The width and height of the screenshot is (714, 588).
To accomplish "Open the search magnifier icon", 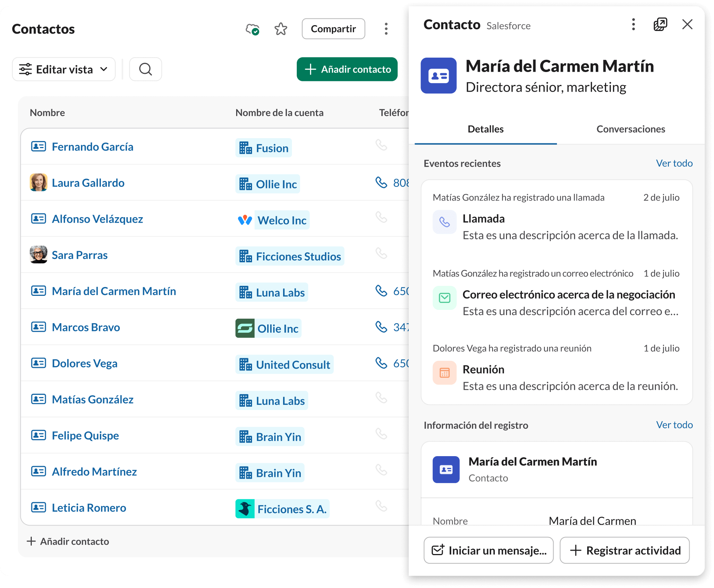I will pos(146,69).
